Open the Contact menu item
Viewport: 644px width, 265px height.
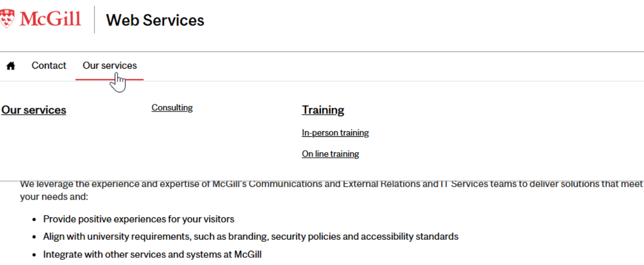tap(49, 66)
